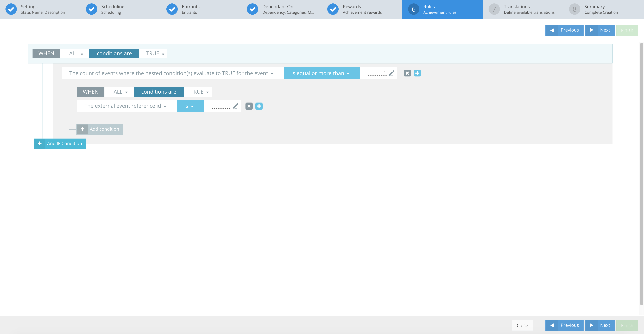
Task: Open top-level ALL conditions dropdown
Action: tap(76, 53)
